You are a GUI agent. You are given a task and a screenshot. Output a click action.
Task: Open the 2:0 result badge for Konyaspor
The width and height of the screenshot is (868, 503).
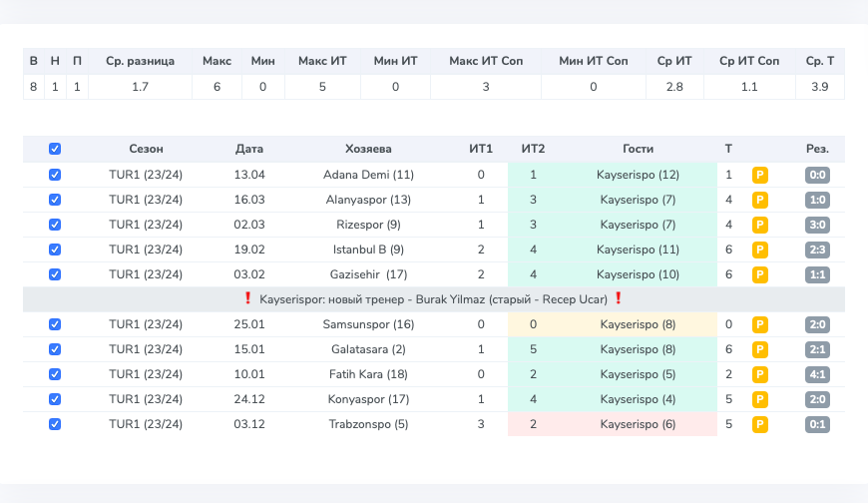tap(818, 399)
